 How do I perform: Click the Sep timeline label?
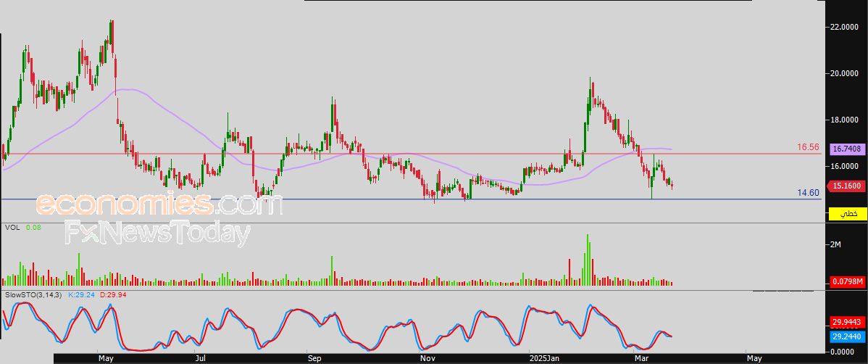pos(314,359)
